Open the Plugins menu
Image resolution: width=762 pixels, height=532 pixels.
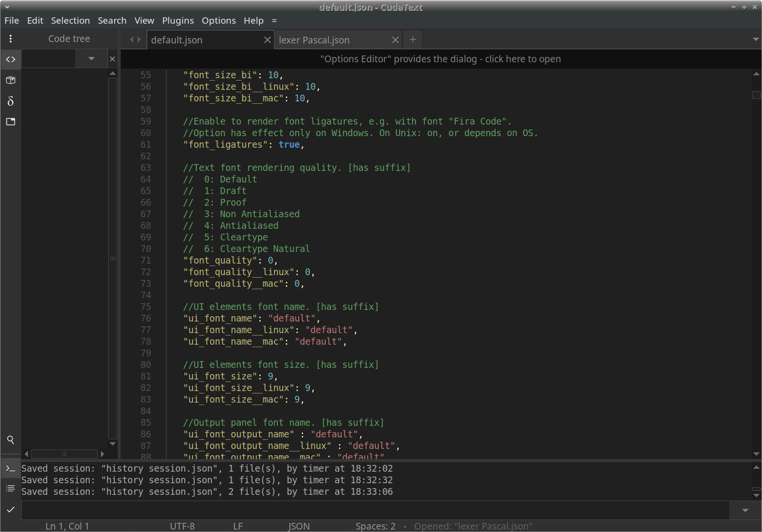pyautogui.click(x=178, y=20)
